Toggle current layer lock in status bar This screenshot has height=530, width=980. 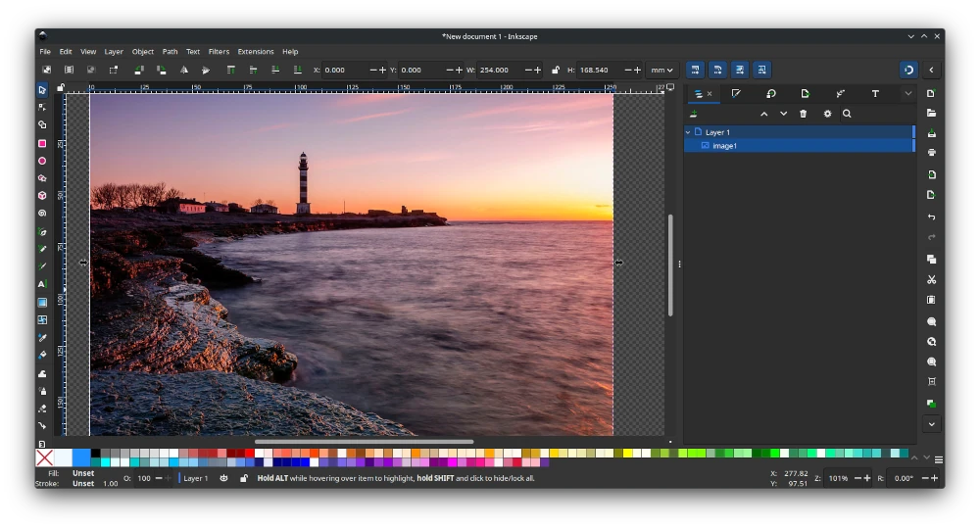[244, 478]
